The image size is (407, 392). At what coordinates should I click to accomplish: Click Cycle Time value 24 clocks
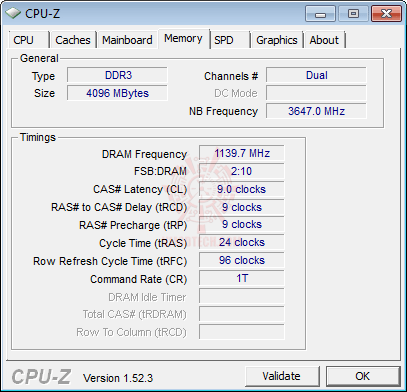(x=242, y=242)
